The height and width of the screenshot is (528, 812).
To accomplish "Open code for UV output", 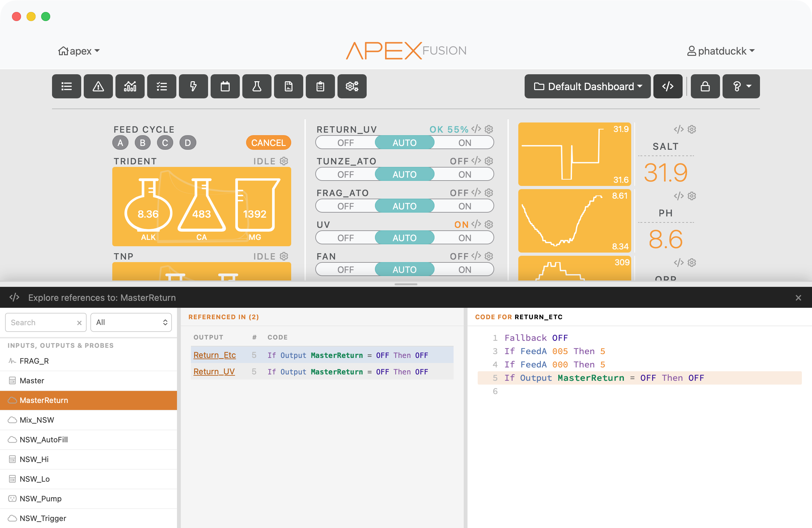I will [476, 224].
